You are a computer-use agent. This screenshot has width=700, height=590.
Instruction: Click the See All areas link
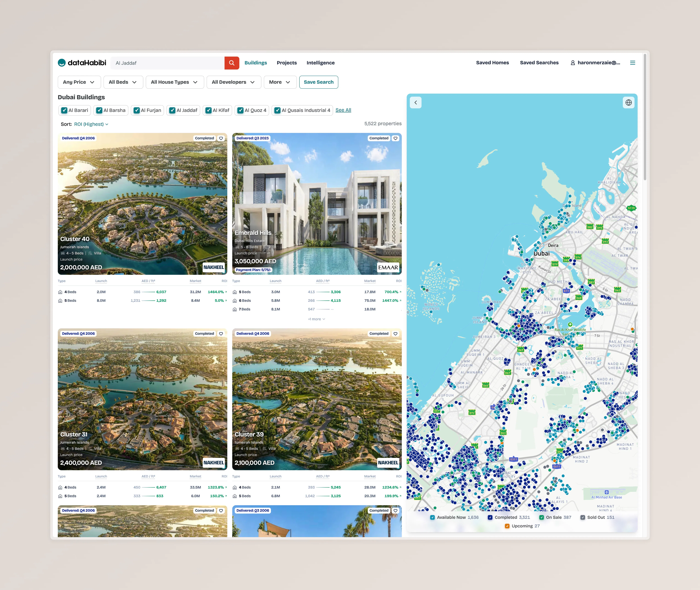343,110
